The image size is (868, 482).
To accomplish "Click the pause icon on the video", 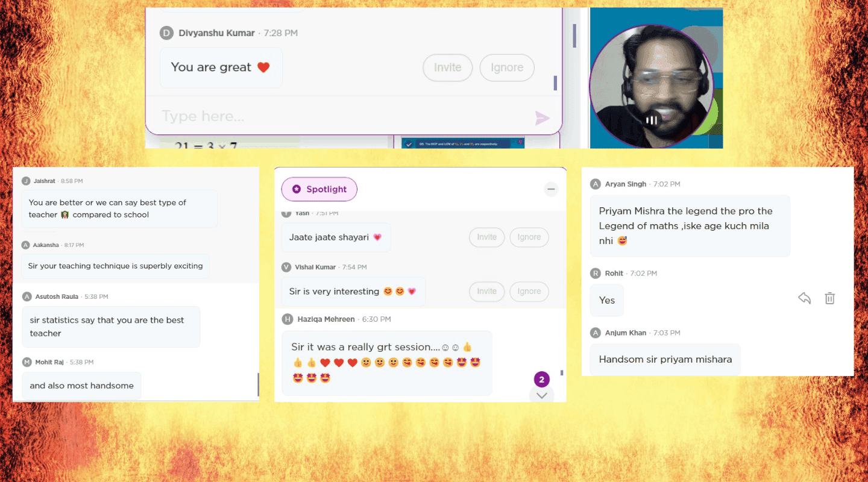I will pos(652,120).
